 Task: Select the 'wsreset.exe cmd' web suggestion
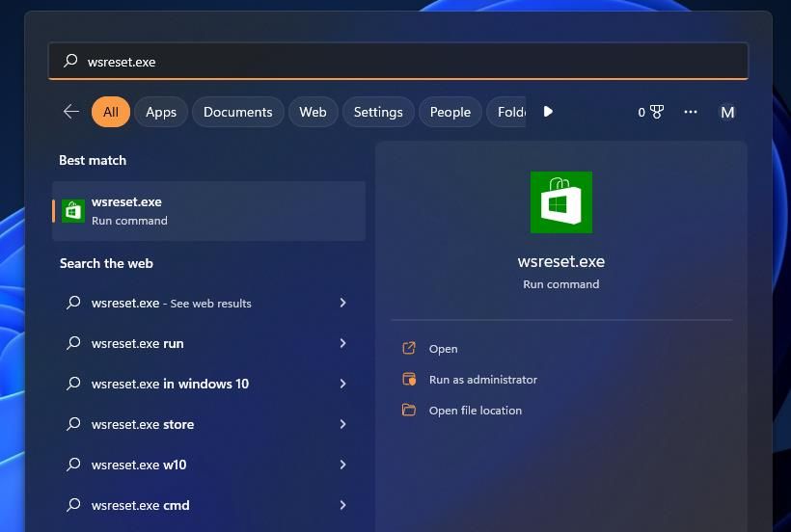click(209, 505)
